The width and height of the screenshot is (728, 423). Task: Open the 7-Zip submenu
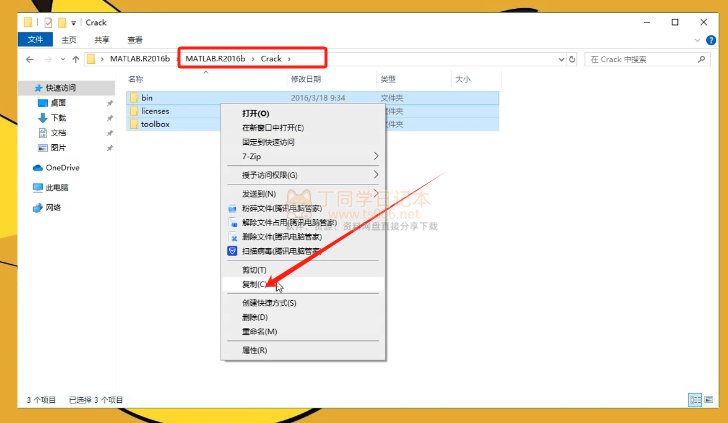tap(303, 156)
